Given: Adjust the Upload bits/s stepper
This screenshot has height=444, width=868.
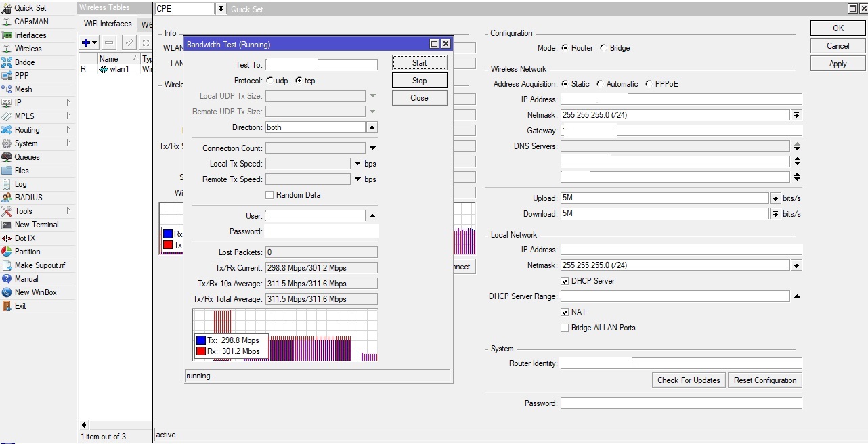Looking at the screenshot, I should coord(776,198).
